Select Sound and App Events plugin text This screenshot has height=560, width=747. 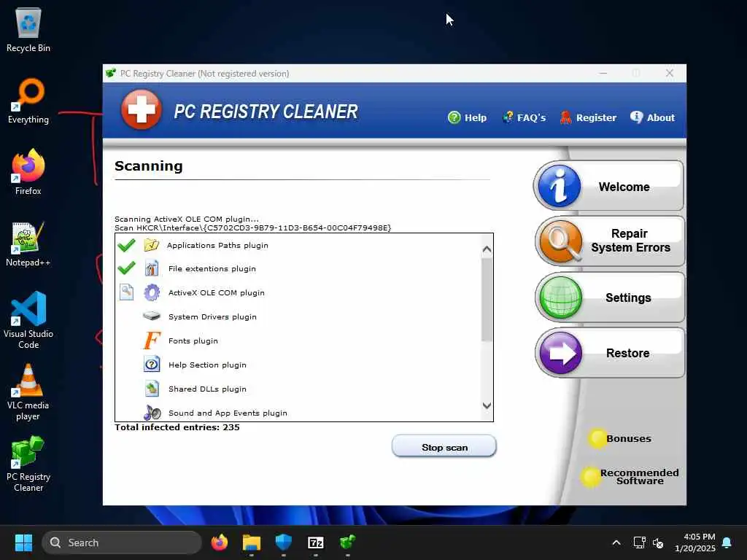[228, 413]
